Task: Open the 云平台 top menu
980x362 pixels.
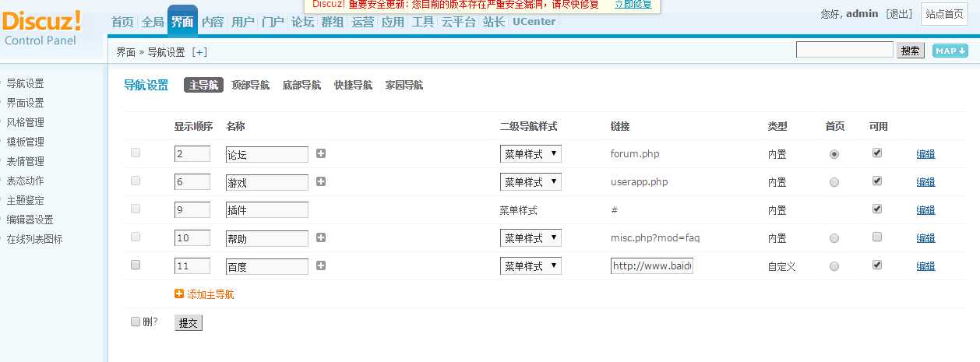Action: pos(459,22)
